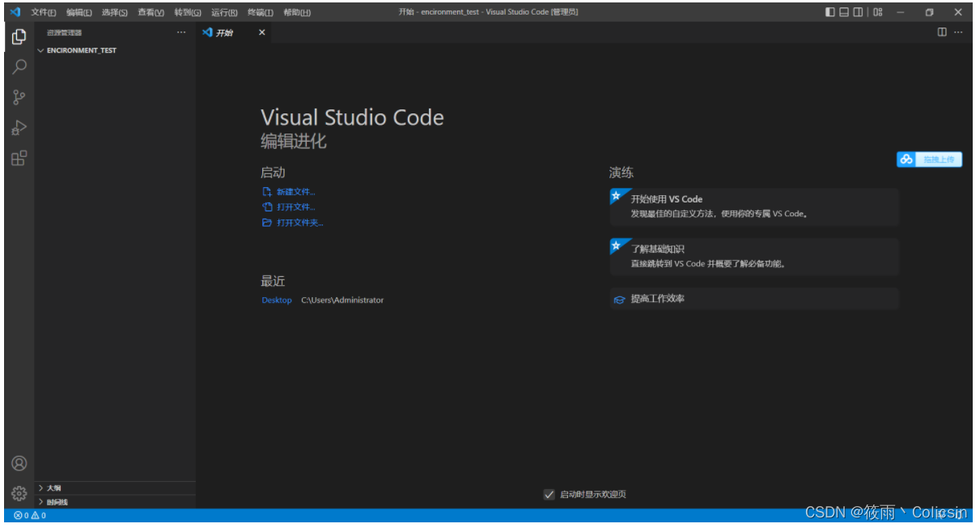Expand the 大纲 outline section
This screenshot has width=980, height=528.
pyautogui.click(x=41, y=488)
